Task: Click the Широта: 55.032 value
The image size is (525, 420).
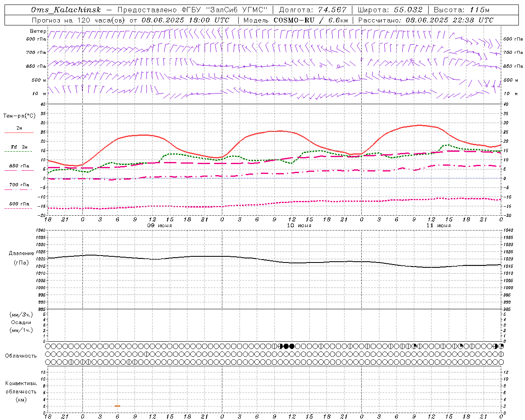Action: pyautogui.click(x=390, y=10)
